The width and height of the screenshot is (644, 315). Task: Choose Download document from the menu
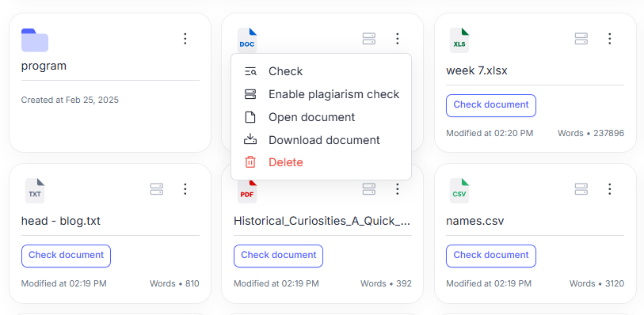321,140
